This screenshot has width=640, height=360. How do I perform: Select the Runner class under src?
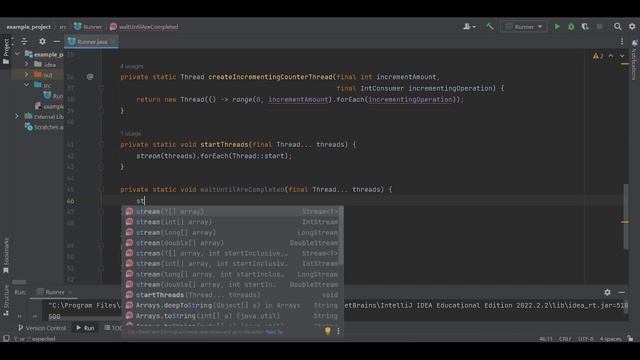click(x=53, y=96)
